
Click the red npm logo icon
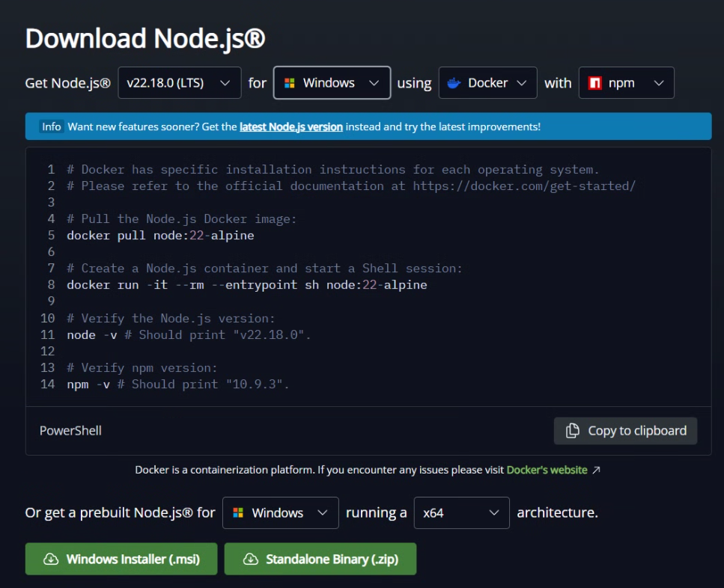click(x=594, y=83)
